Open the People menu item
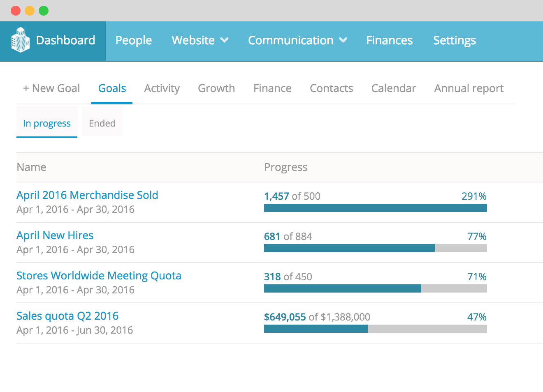This screenshot has width=543, height=392. 133,40
